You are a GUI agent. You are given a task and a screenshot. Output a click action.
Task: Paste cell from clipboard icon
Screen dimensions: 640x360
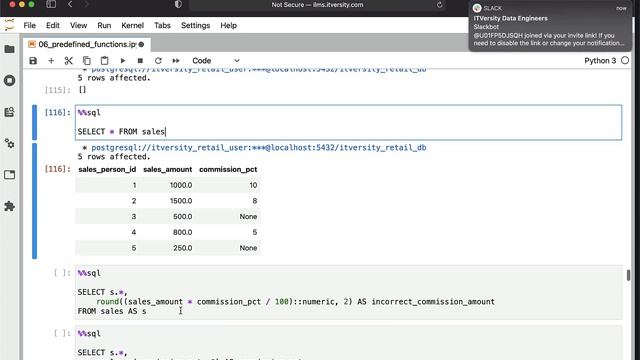[x=104, y=61]
